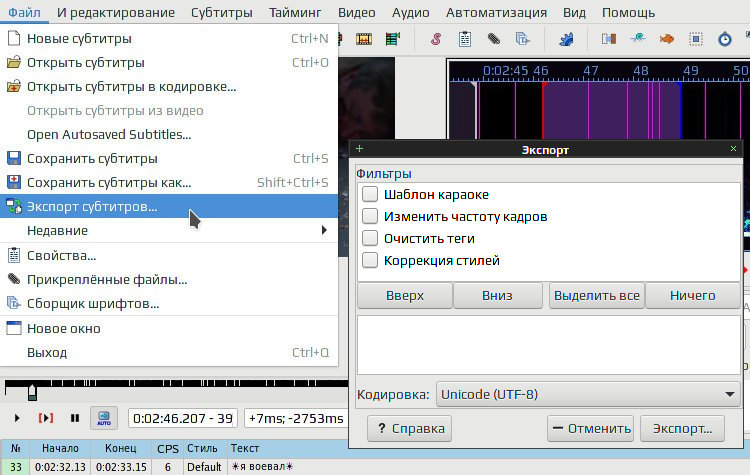This screenshot has width=750, height=475.
Task: Open the Файл menu in the menu bar
Action: tap(24, 12)
